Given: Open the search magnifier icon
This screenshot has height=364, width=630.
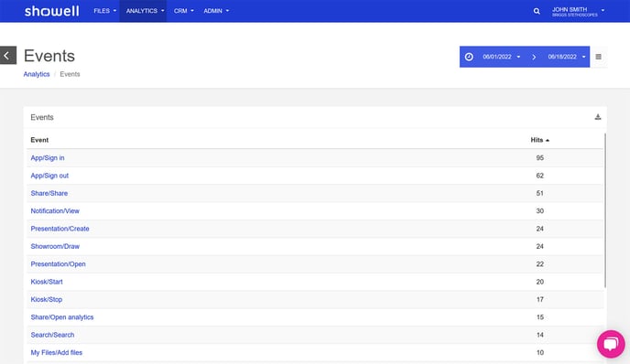Looking at the screenshot, I should 537,11.
